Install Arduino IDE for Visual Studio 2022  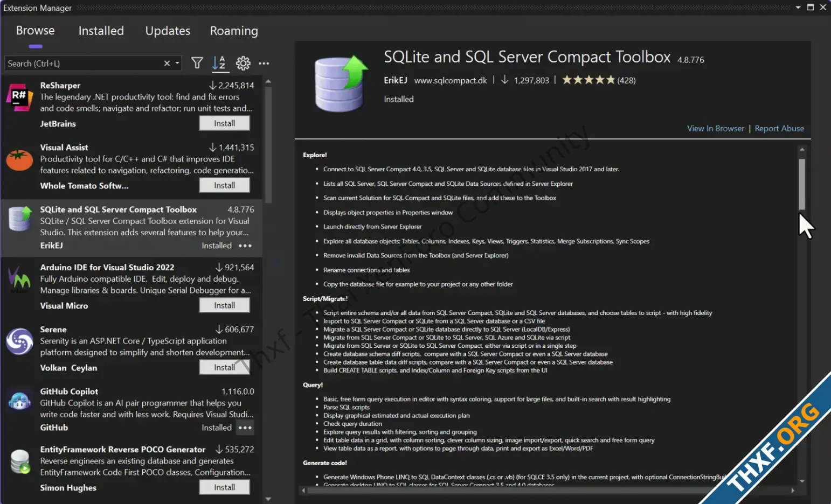[224, 305]
